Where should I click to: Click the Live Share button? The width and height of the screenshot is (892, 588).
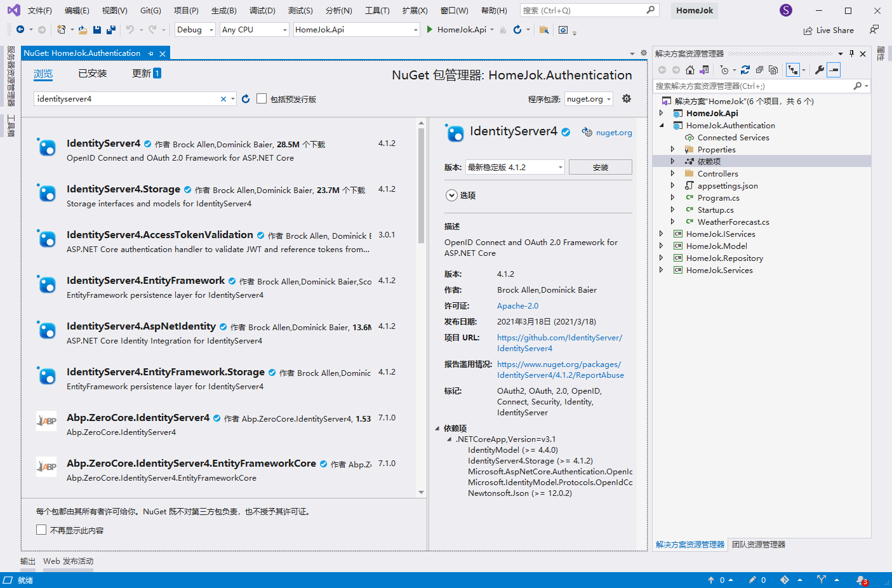[x=829, y=30]
